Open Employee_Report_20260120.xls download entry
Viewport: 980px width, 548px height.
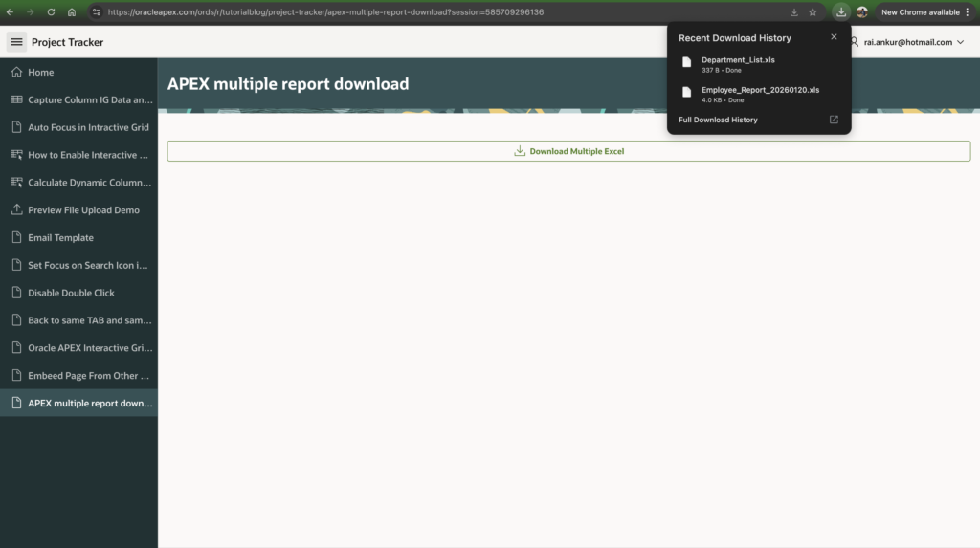759,95
